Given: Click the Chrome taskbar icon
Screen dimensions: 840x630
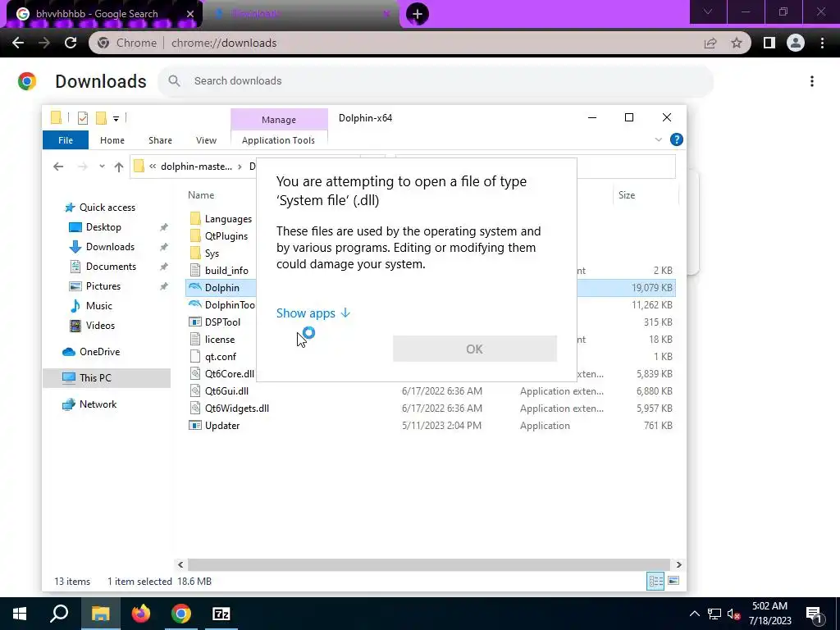Looking at the screenshot, I should pyautogui.click(x=181, y=614).
